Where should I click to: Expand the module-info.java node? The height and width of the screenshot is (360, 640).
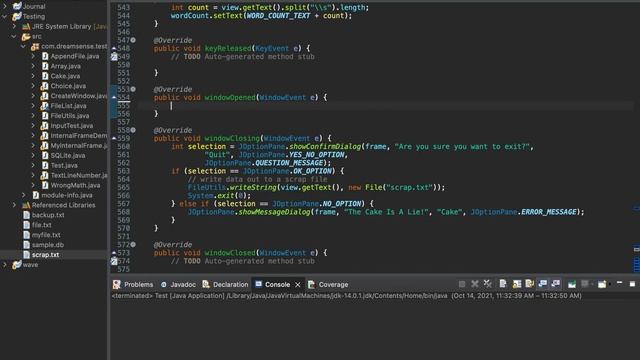[24, 195]
